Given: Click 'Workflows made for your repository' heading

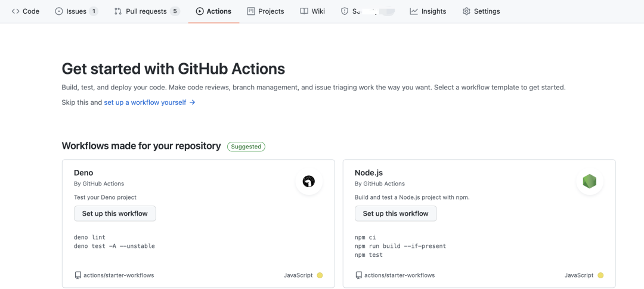Looking at the screenshot, I should [x=141, y=146].
